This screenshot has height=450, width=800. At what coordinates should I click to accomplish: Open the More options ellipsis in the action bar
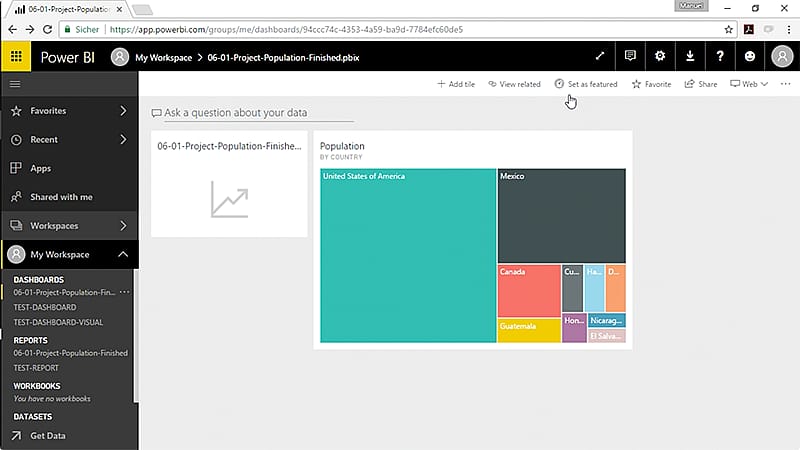(785, 84)
